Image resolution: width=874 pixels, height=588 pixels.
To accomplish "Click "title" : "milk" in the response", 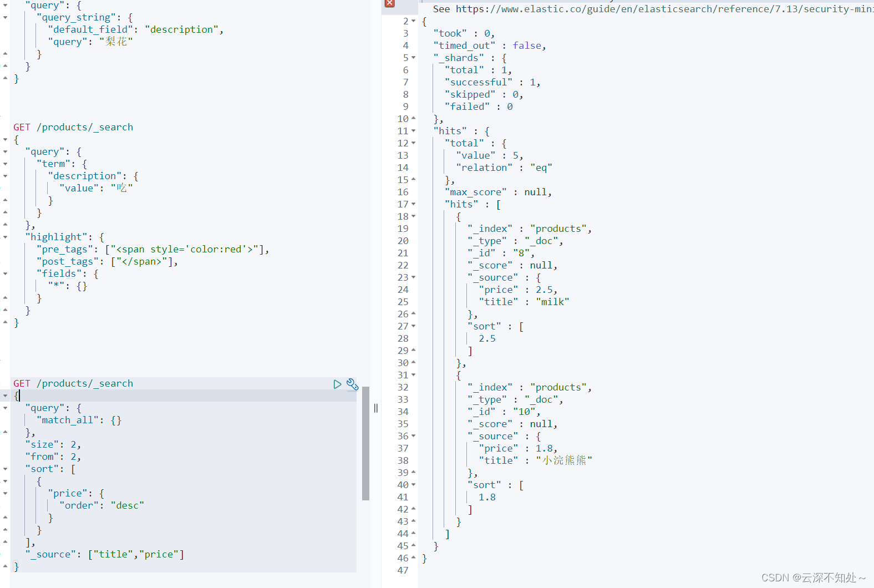I will [524, 302].
